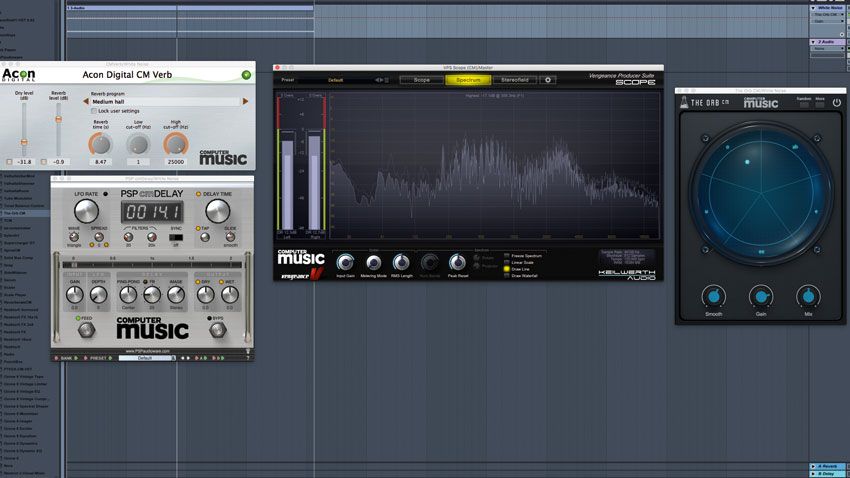850x478 pixels.
Task: Click the Input Gain knob in Scope
Action: [345, 263]
